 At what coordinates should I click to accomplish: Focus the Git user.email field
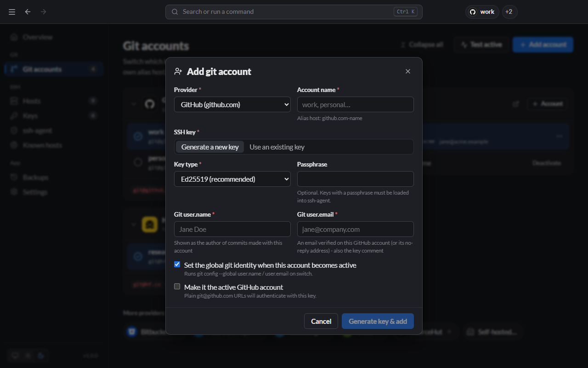(356, 229)
